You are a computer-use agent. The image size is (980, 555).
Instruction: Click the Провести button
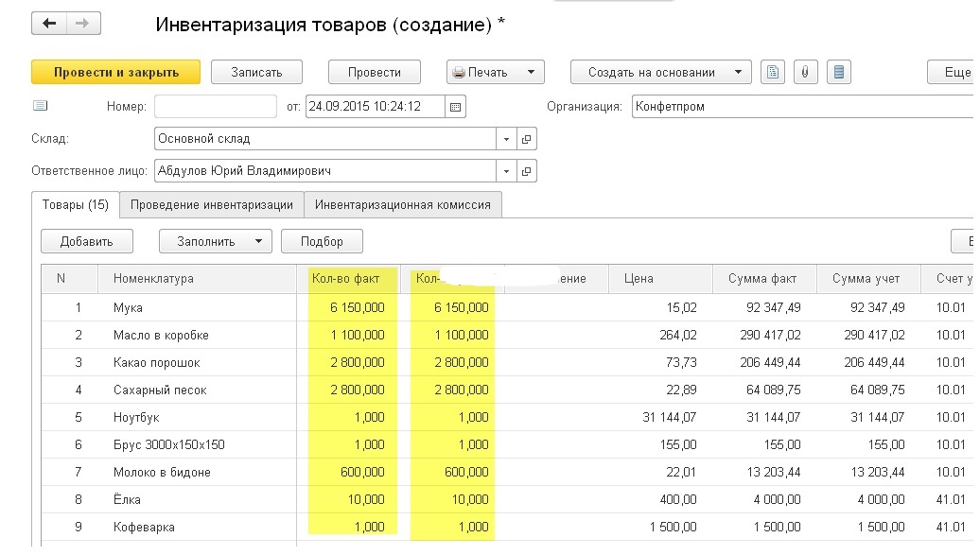tap(375, 72)
